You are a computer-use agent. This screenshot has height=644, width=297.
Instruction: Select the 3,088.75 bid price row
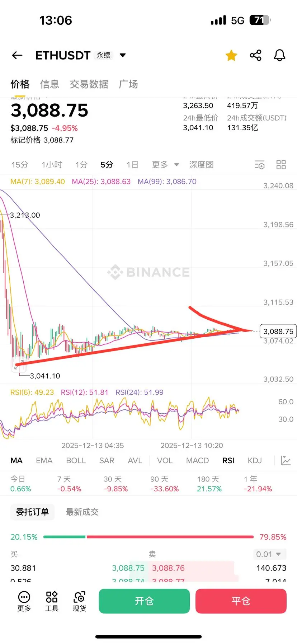point(128,568)
